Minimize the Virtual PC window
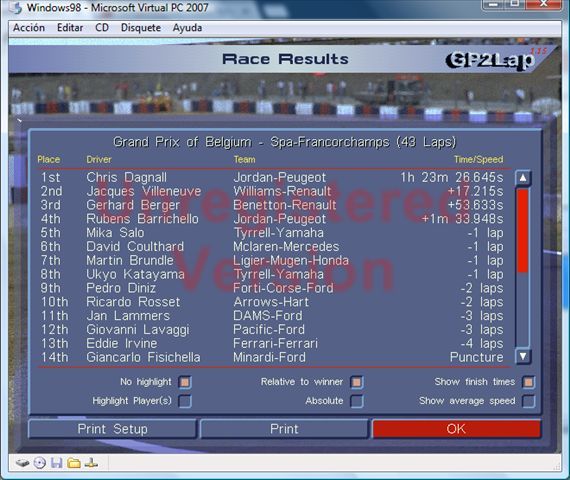This screenshot has height=480, width=570. [493, 4]
